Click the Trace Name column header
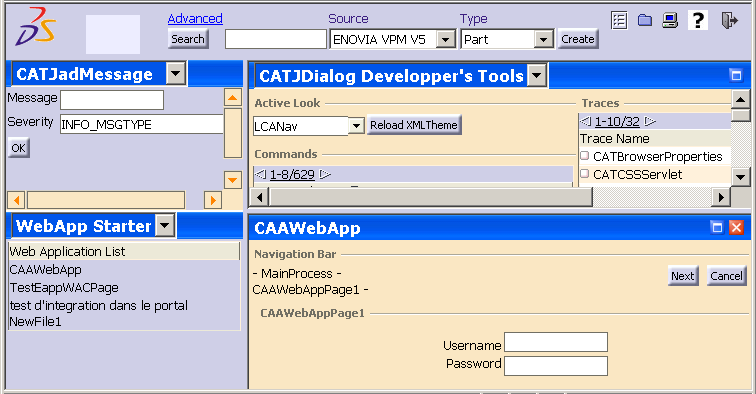Screen dimensions: 756x394 pyautogui.click(x=655, y=138)
